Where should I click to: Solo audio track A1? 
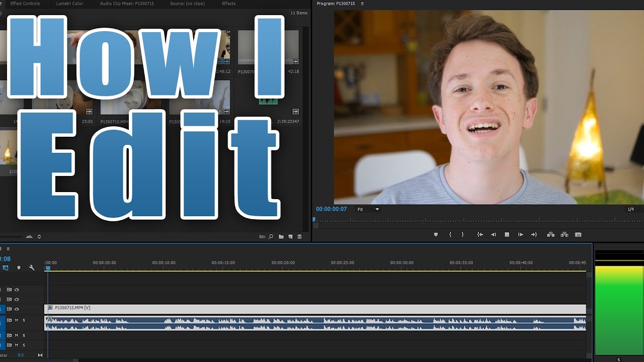tap(24, 320)
